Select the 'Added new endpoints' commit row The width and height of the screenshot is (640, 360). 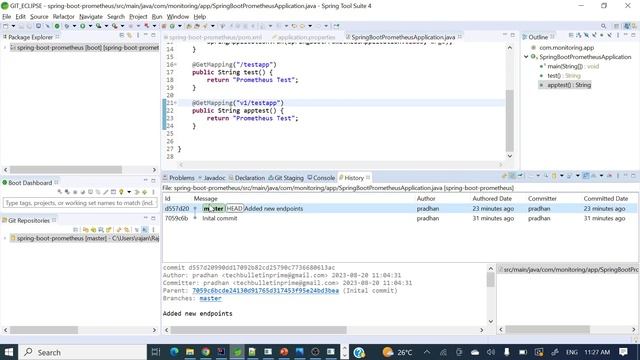(x=400, y=209)
